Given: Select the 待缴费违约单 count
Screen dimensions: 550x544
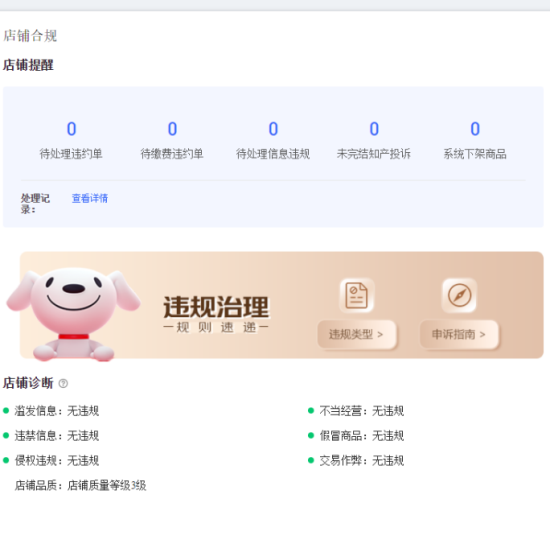Looking at the screenshot, I should [x=172, y=129].
